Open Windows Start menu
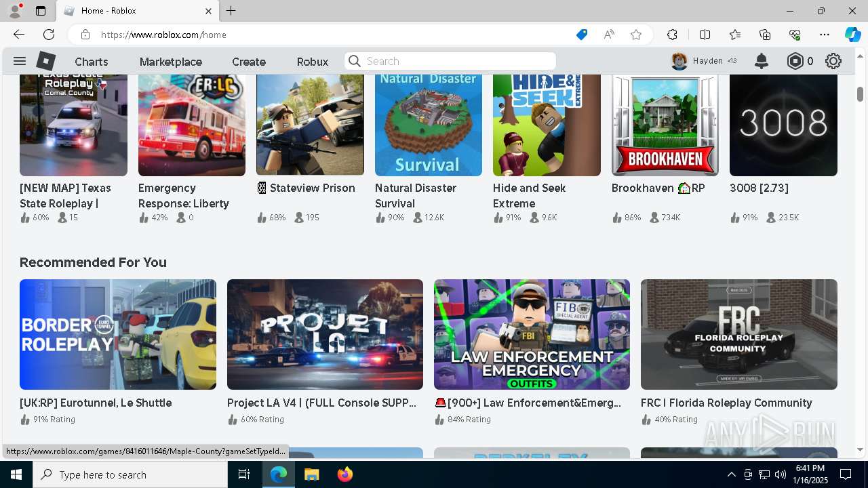Image resolution: width=868 pixels, height=488 pixels. click(x=16, y=474)
